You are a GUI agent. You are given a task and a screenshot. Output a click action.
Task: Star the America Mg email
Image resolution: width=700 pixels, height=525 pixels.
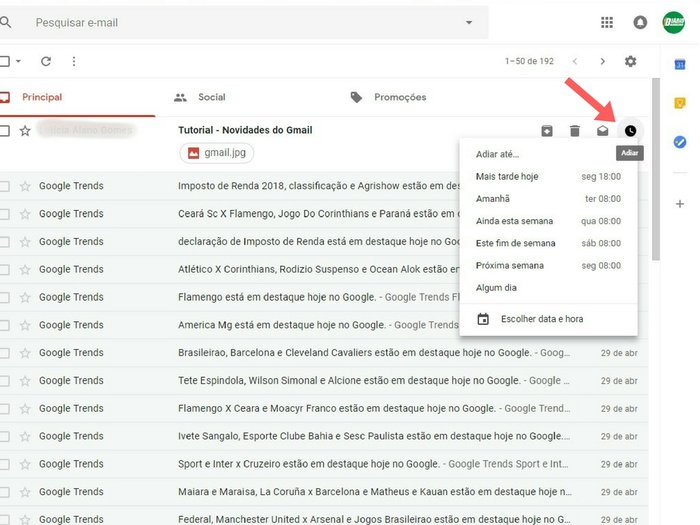(25, 325)
